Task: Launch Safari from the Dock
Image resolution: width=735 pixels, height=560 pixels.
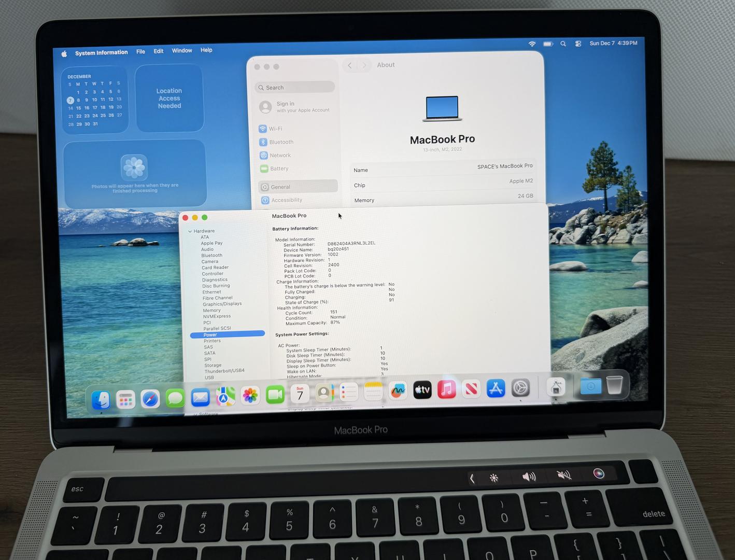Action: 150,399
